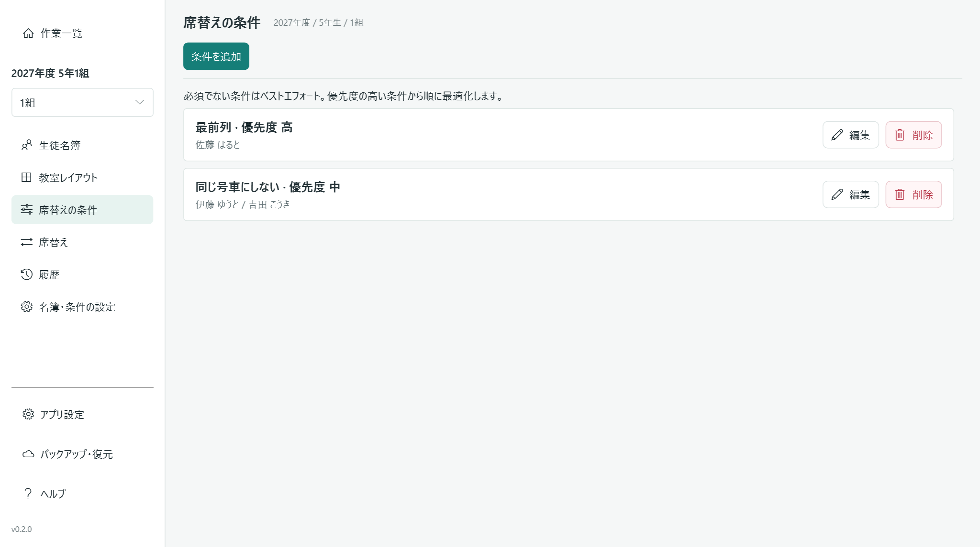Click the people icon for 生徒名簿
Screen dimensions: 980x547
(x=26, y=145)
